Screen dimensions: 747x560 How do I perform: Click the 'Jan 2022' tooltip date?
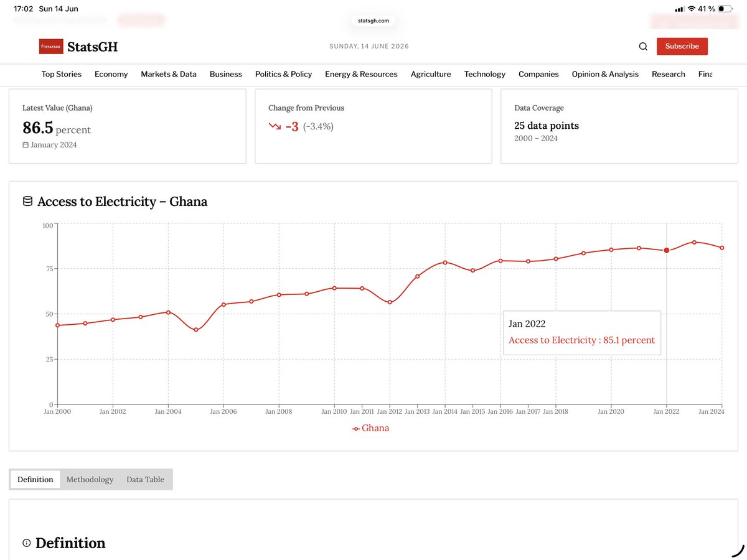point(527,324)
